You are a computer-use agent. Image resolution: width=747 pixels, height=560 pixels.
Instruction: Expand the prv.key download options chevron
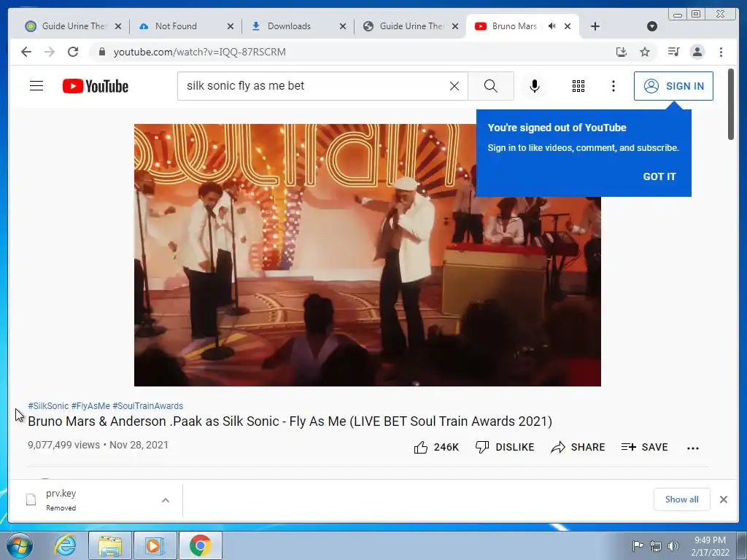[166, 500]
